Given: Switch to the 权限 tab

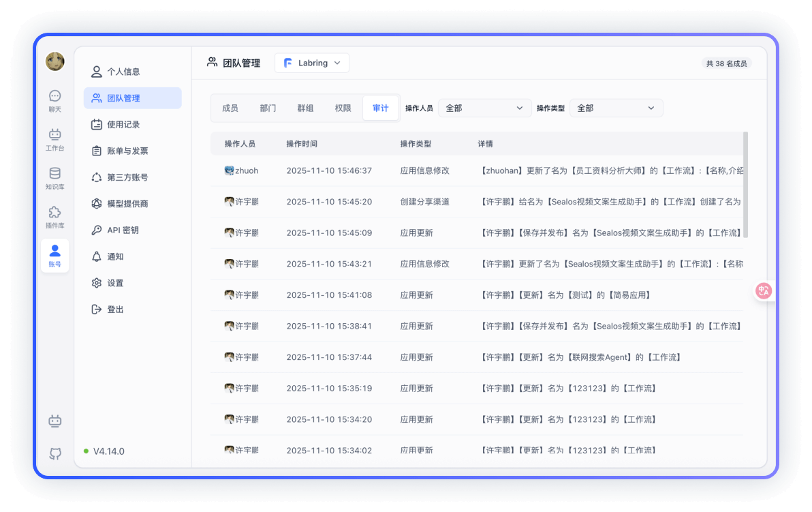Looking at the screenshot, I should click(x=343, y=108).
